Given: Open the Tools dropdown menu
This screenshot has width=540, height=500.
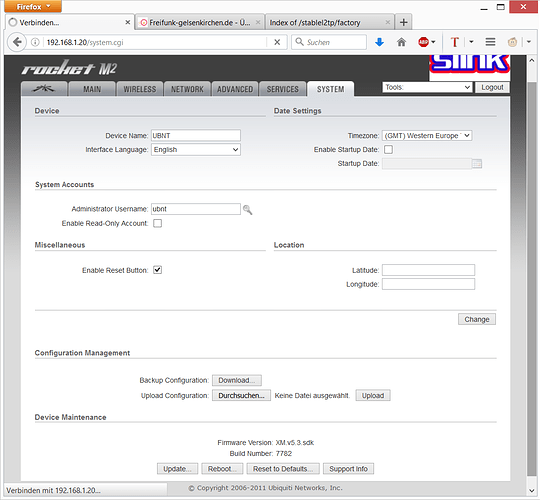Looking at the screenshot, I should [x=427, y=87].
